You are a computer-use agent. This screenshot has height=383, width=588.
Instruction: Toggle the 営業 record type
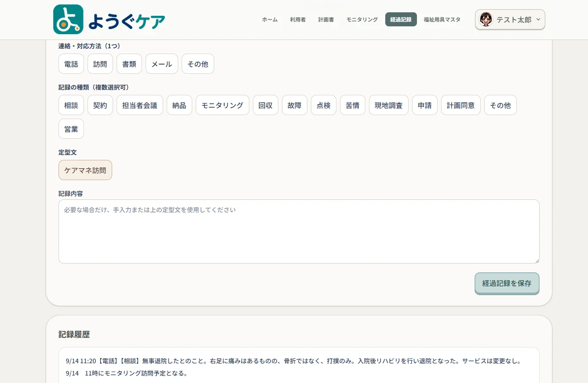[71, 129]
